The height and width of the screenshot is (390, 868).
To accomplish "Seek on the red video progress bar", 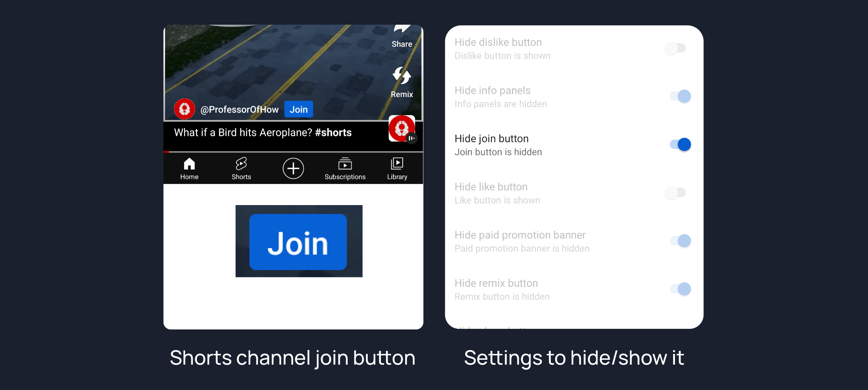I will 293,152.
